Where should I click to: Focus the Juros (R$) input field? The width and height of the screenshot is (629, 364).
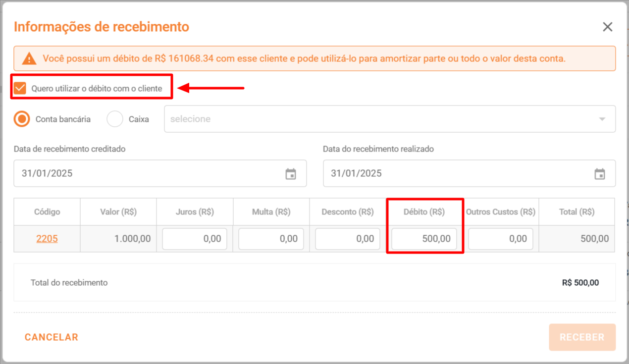195,239
